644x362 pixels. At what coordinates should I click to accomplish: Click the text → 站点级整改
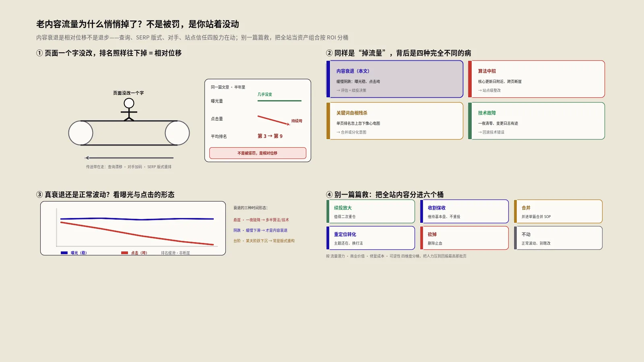point(489,90)
